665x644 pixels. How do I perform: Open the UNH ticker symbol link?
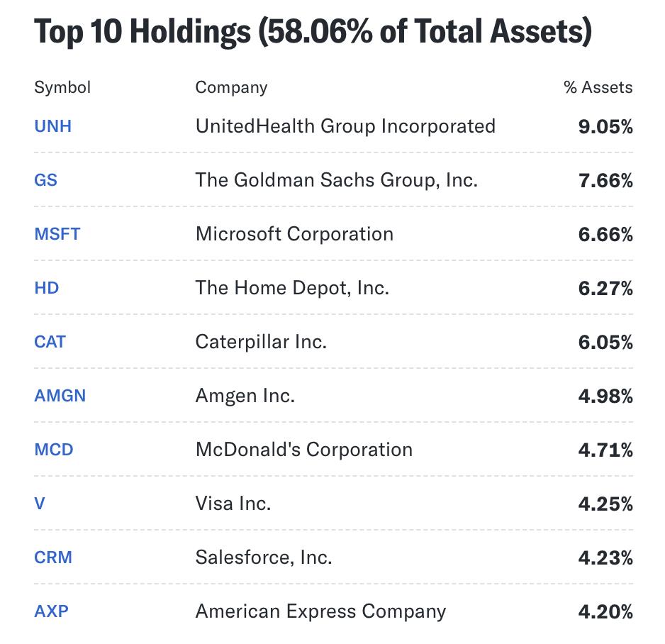pyautogui.click(x=52, y=126)
